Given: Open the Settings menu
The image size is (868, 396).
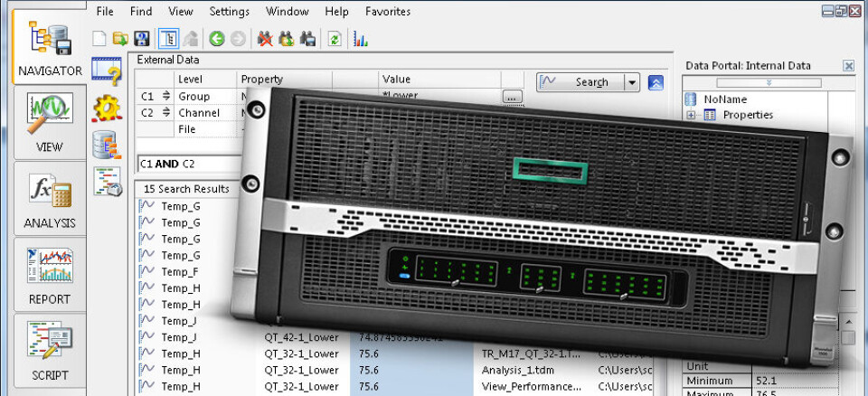Looking at the screenshot, I should [229, 11].
